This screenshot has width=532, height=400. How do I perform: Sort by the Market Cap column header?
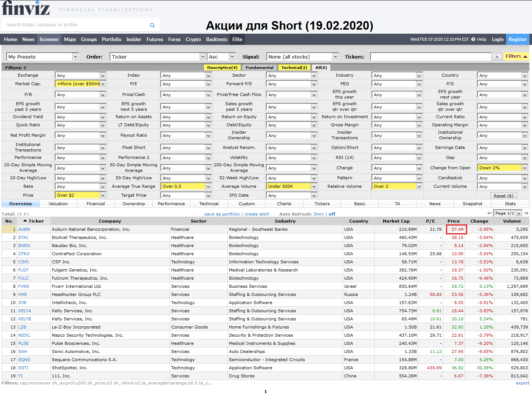396,221
